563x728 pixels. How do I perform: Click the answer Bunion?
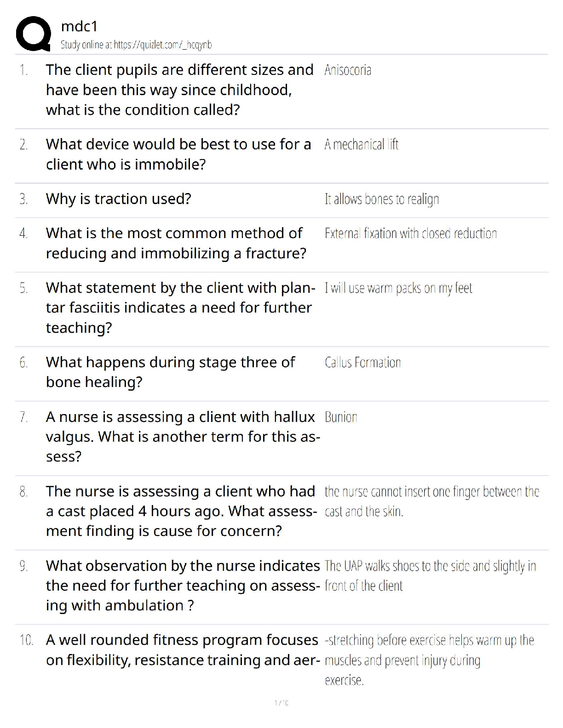pos(341,417)
